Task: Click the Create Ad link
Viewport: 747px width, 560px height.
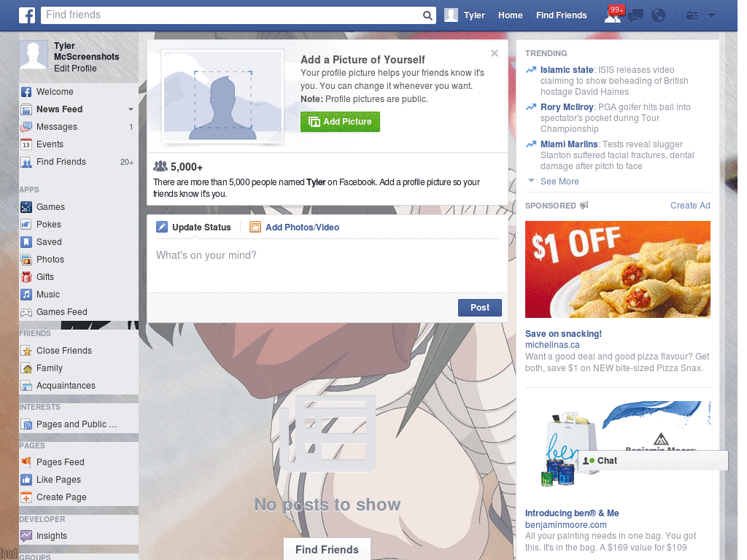Action: pyautogui.click(x=690, y=205)
